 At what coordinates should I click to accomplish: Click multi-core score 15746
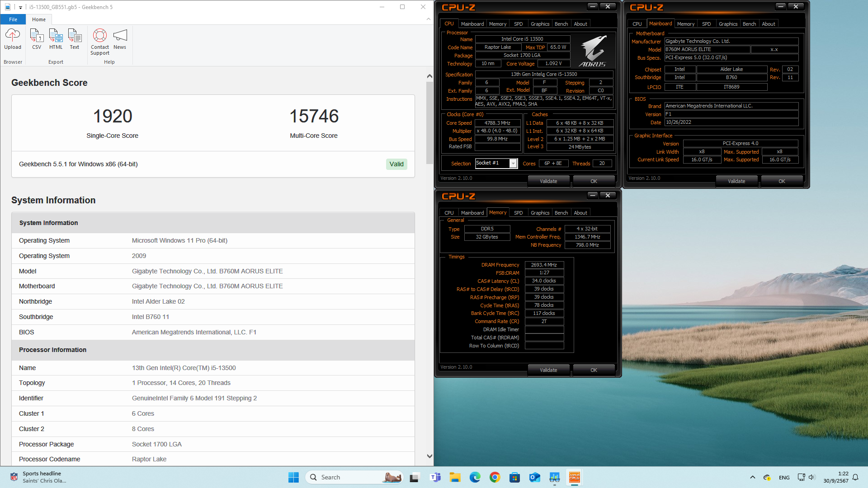(x=314, y=116)
